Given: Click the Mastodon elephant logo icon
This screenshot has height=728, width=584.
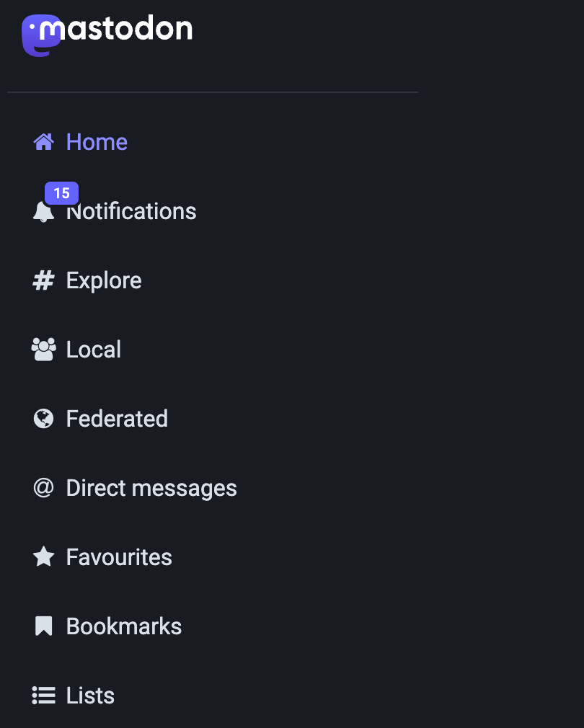Looking at the screenshot, I should coord(41,35).
